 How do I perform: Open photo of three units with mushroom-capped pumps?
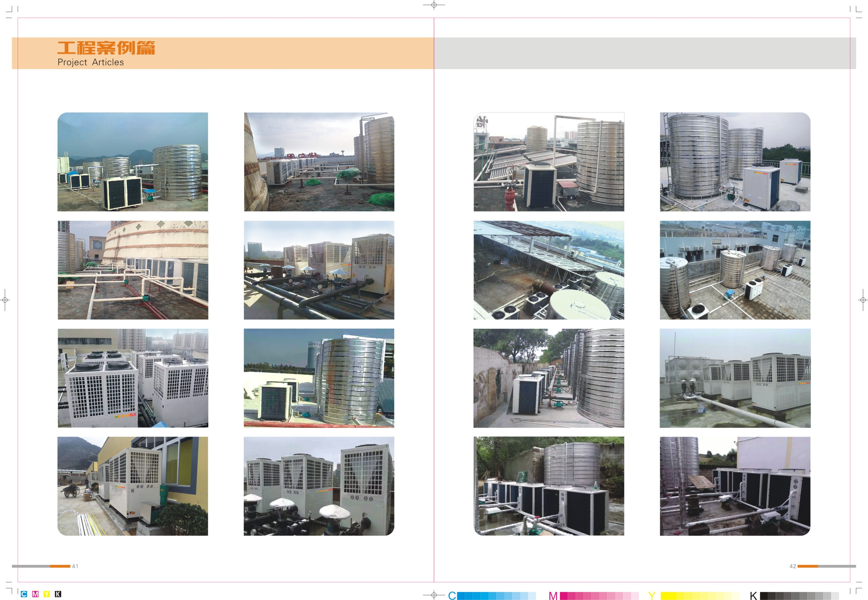tap(319, 486)
